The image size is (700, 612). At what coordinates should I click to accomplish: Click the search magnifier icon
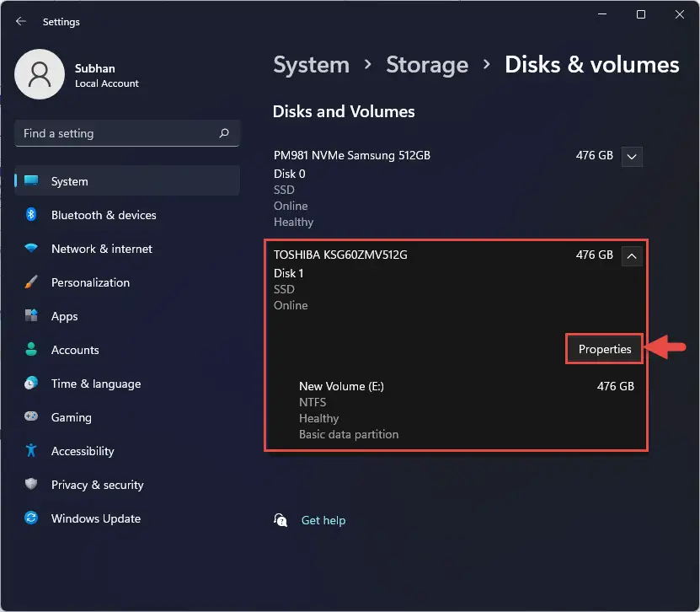tap(224, 132)
